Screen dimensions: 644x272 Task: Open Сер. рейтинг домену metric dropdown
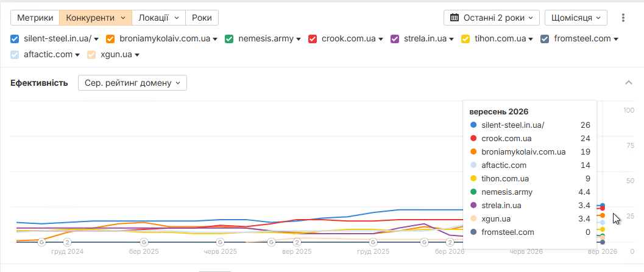(132, 83)
